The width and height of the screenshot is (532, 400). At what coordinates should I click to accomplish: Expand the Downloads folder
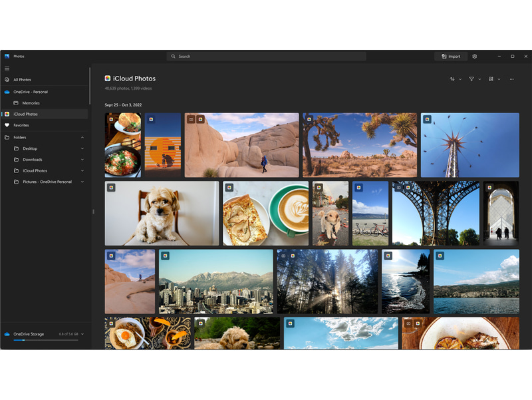(x=82, y=159)
